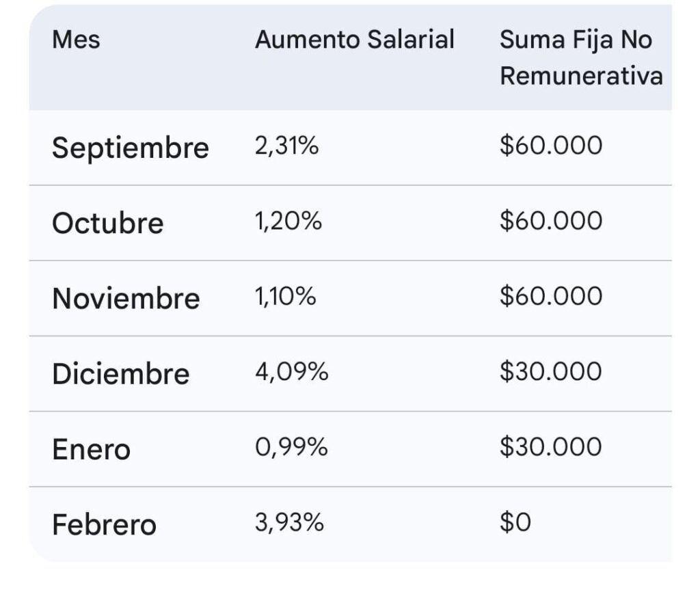
Task: Select the Aumento Salarial column header
Action: [355, 40]
